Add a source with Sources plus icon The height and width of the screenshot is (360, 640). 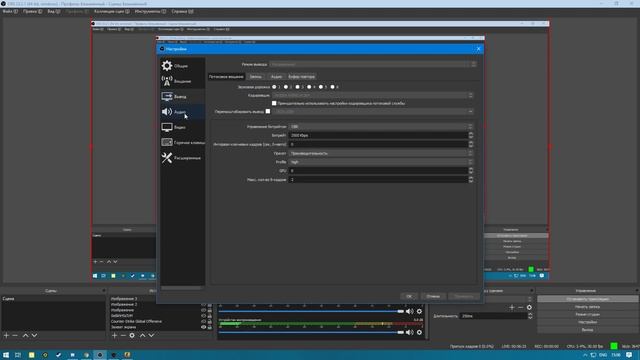click(114, 335)
